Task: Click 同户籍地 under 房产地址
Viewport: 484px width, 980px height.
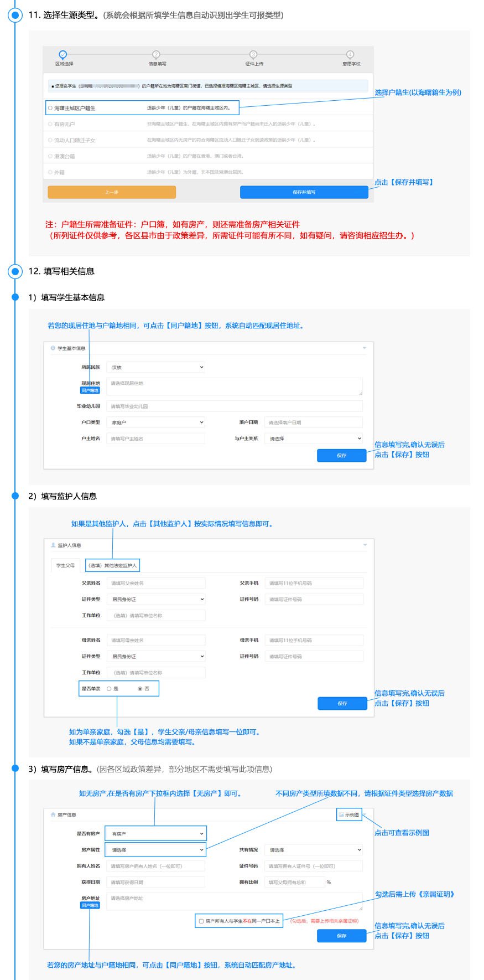Action: click(x=90, y=905)
